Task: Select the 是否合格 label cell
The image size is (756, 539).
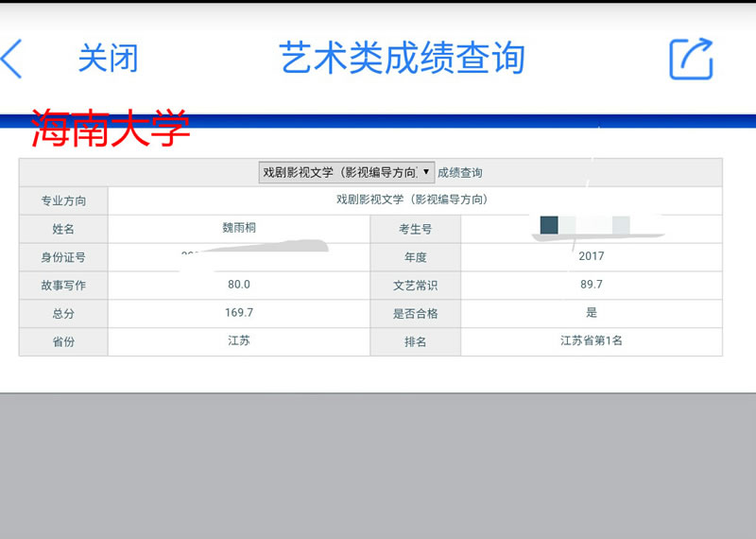Action: coord(415,314)
